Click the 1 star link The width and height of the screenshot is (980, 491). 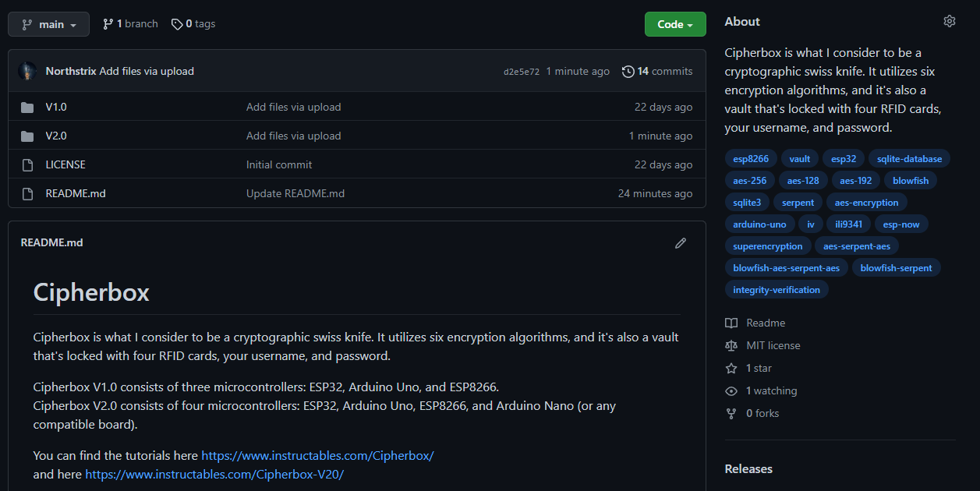(x=759, y=368)
